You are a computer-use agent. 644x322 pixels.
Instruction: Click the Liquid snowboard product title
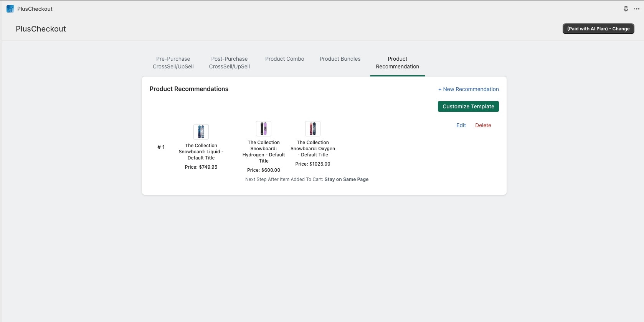[x=201, y=152]
